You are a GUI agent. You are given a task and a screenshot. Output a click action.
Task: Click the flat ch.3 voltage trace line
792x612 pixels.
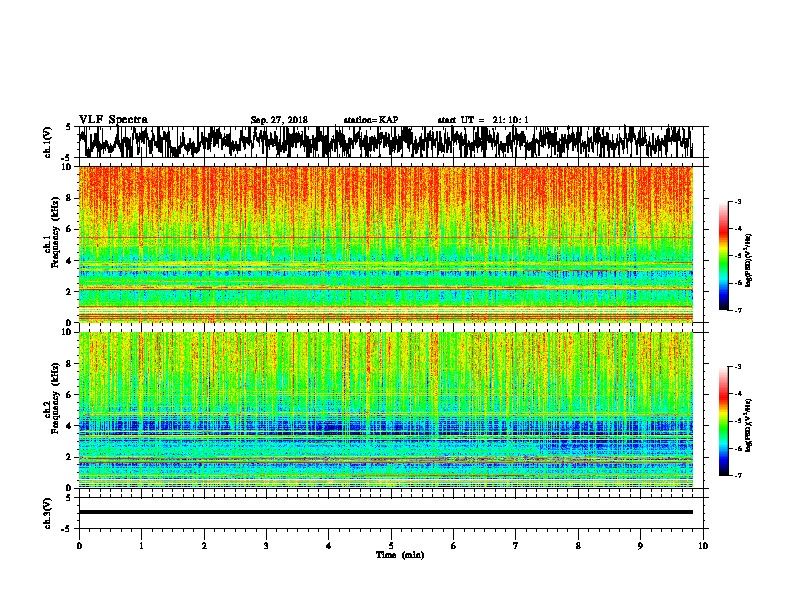coord(385,512)
